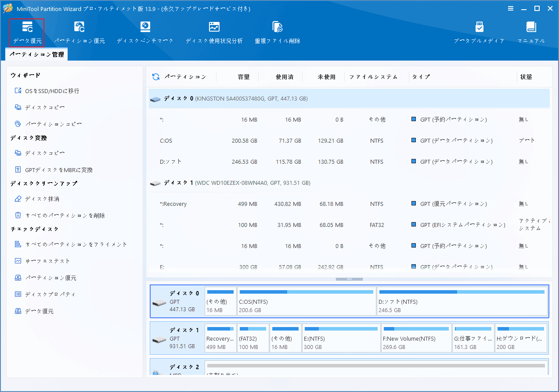Screen dimensions: 559x392
Task: Select the 16 MB row on disk 0
Action: click(349, 119)
